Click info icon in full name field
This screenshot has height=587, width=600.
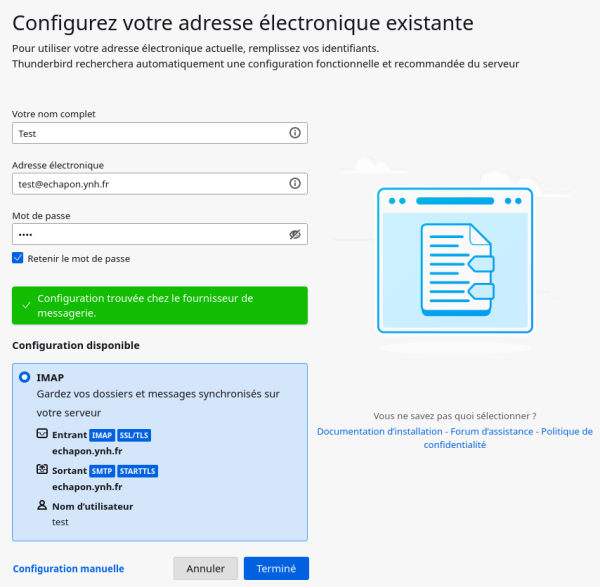click(295, 133)
